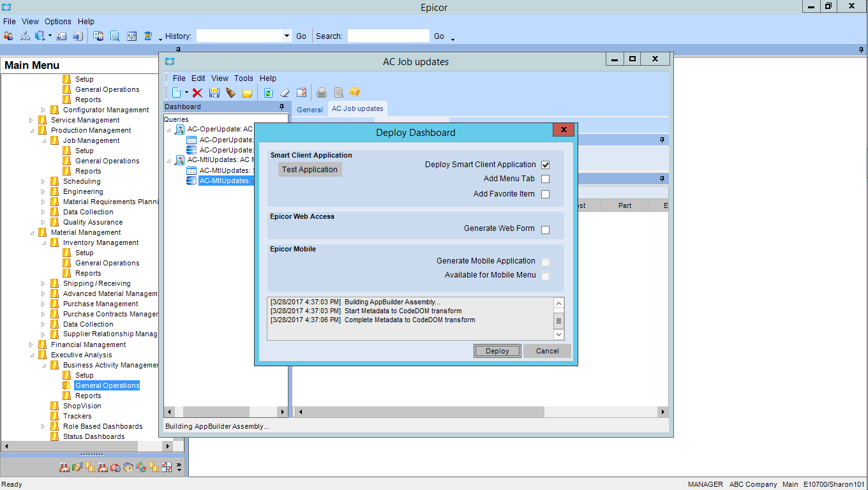The width and height of the screenshot is (868, 490).
Task: Click the Test Application button
Action: click(310, 170)
